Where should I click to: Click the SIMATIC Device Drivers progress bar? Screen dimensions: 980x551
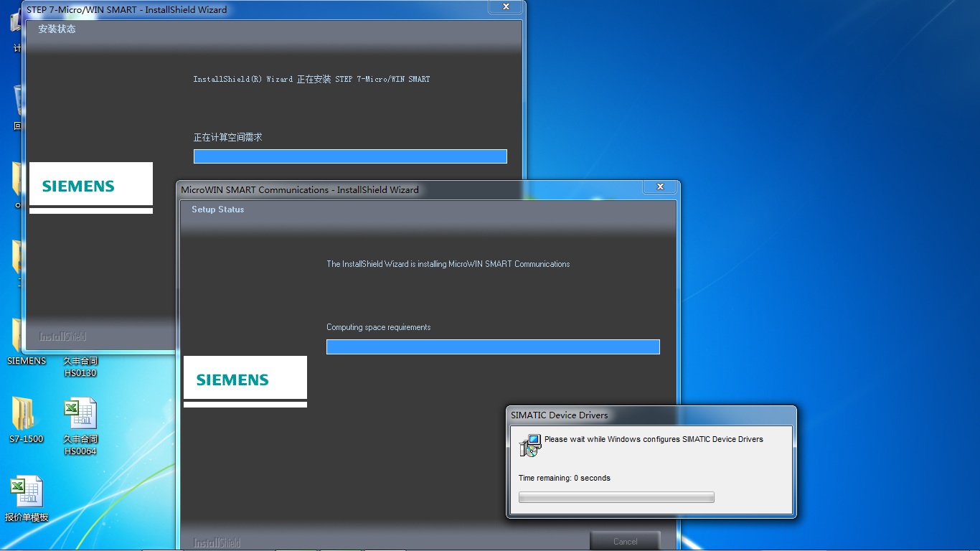(x=616, y=497)
